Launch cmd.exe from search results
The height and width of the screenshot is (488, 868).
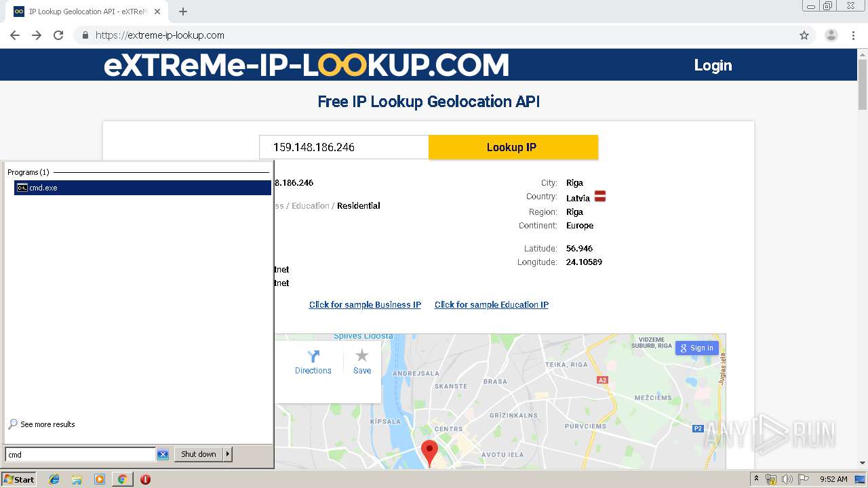(x=142, y=188)
